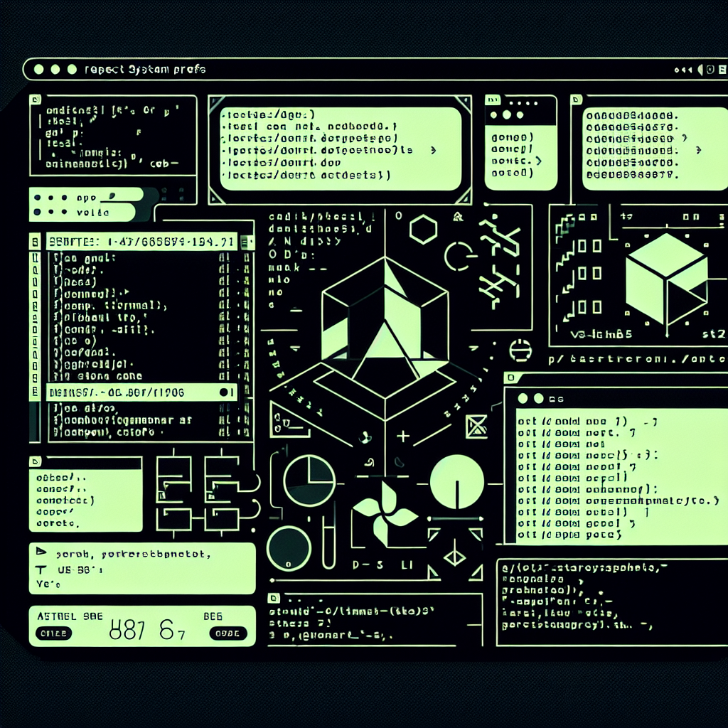Select the pinwheel fan icon
This screenshot has height=728, width=728.
[385, 513]
